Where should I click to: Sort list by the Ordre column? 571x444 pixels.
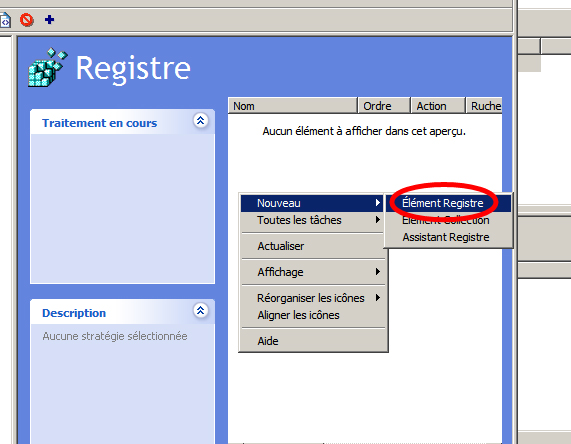384,106
